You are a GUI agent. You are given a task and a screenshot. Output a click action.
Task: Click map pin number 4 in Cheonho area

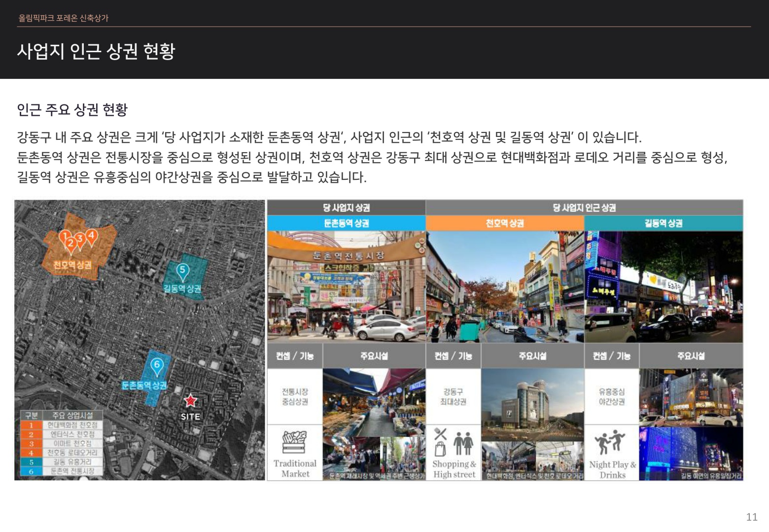tap(91, 236)
